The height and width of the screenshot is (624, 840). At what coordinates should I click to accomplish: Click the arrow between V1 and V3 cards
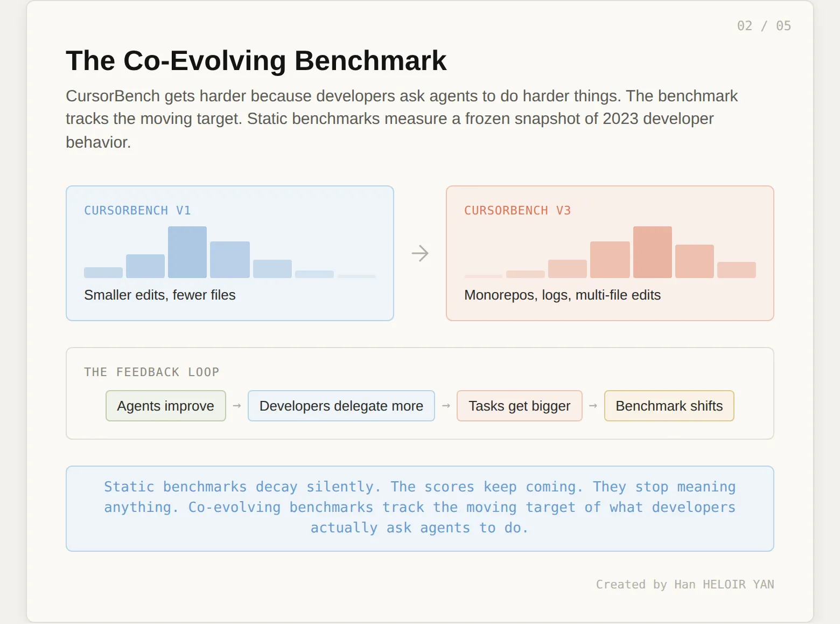pos(420,253)
